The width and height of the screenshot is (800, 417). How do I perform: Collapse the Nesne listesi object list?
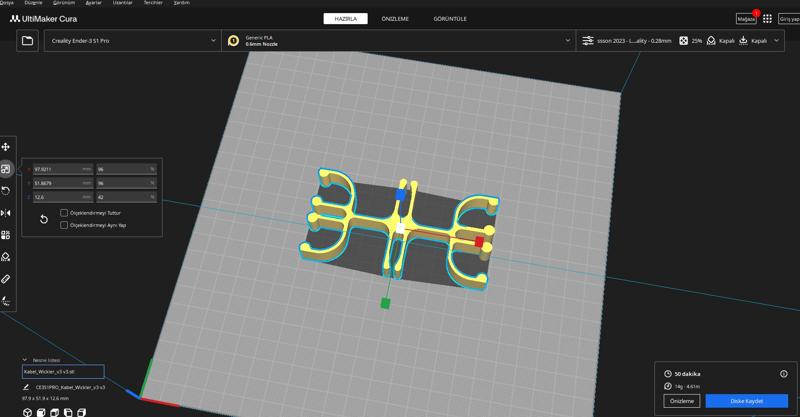point(24,360)
